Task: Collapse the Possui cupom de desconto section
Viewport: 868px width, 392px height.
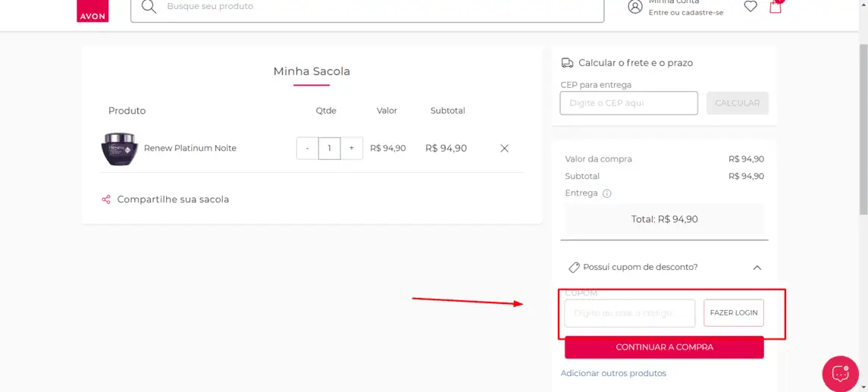Action: pos(757,268)
